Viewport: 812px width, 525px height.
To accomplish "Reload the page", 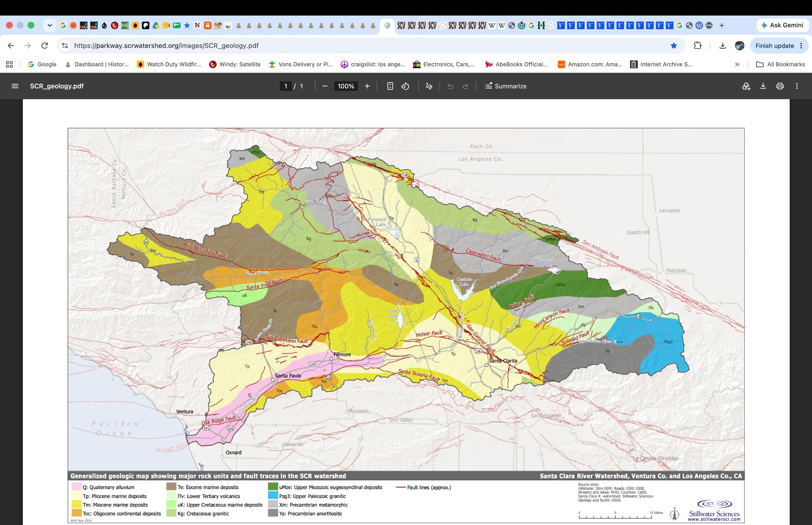I will 45,45.
